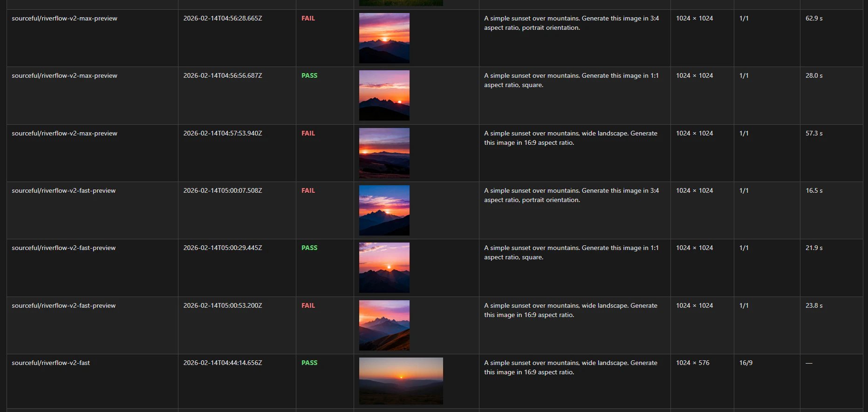Open the wide 1024 × 576 sunset thumbnail
Image resolution: width=868 pixels, height=412 pixels.
pos(401,381)
